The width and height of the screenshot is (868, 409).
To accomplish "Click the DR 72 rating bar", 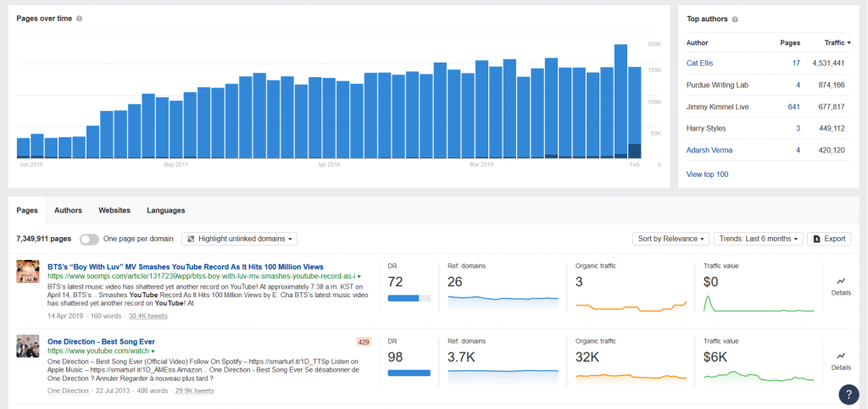I will pos(409,298).
